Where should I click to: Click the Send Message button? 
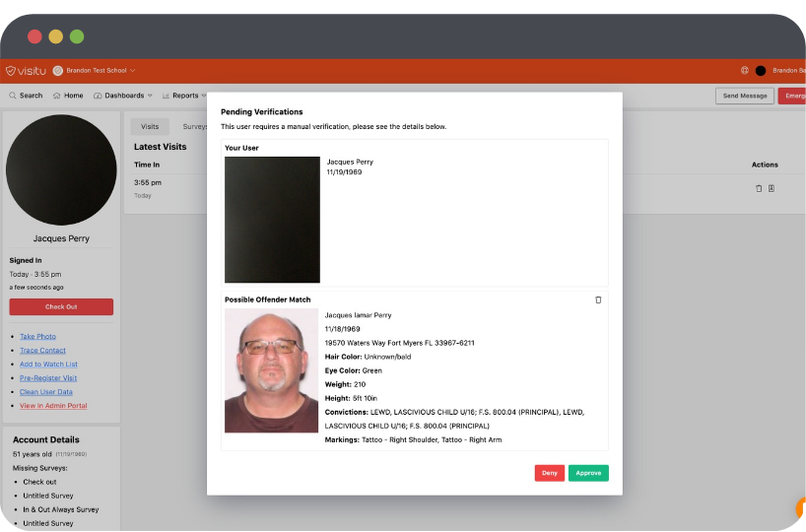click(744, 96)
